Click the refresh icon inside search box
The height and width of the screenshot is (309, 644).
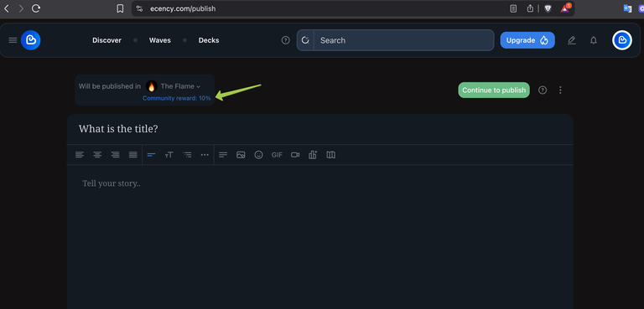point(305,40)
